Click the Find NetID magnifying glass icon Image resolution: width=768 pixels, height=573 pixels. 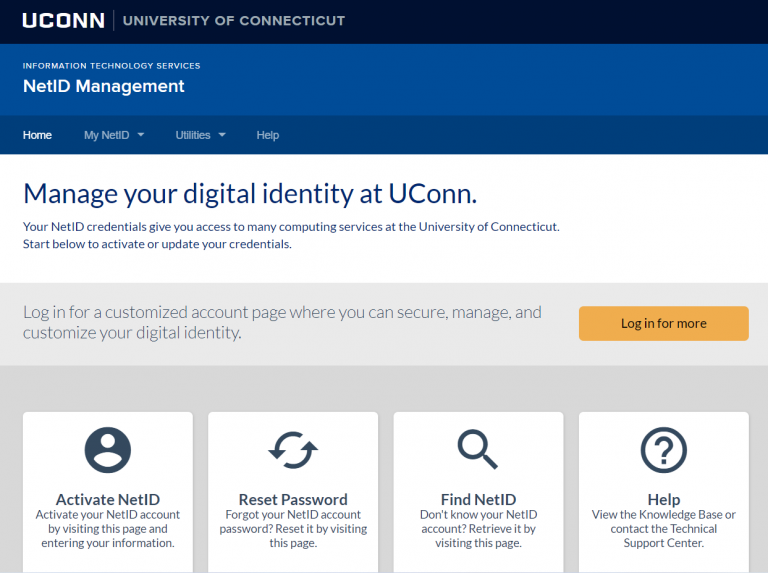tap(478, 450)
